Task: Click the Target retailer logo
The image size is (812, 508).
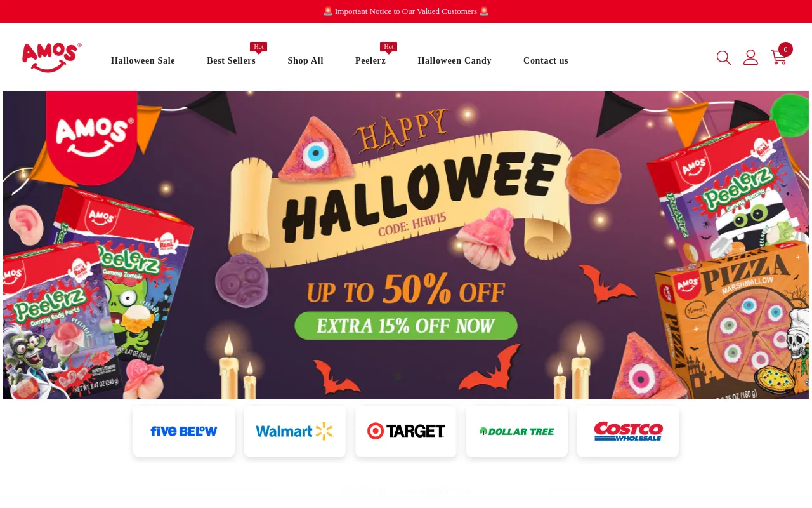Action: (x=406, y=431)
